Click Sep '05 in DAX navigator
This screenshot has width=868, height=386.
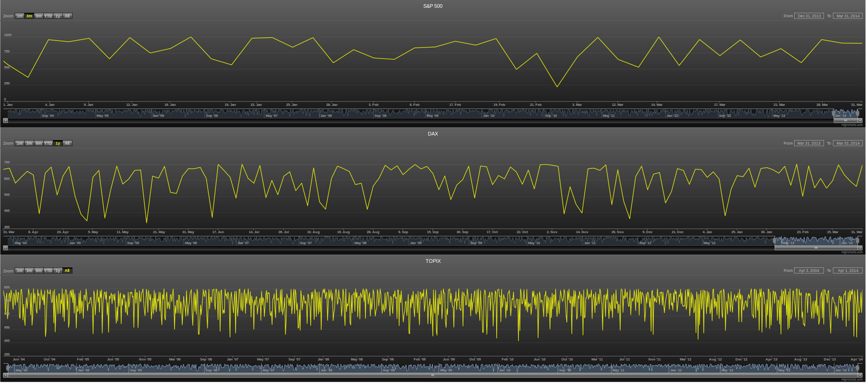(133, 243)
